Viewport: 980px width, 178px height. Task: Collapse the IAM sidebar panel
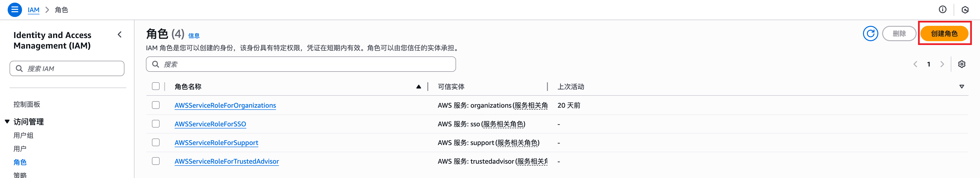[120, 35]
